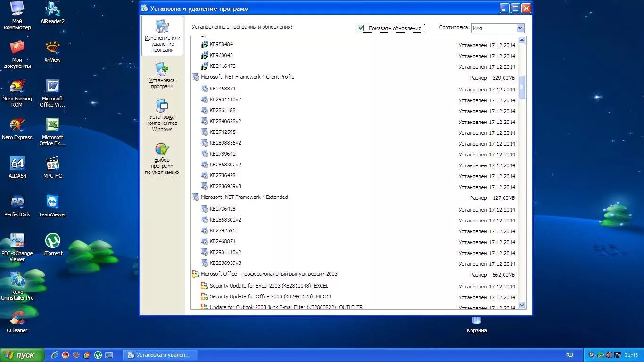Open the Изменение или удаление программ section
644x362 pixels.
[x=163, y=36]
